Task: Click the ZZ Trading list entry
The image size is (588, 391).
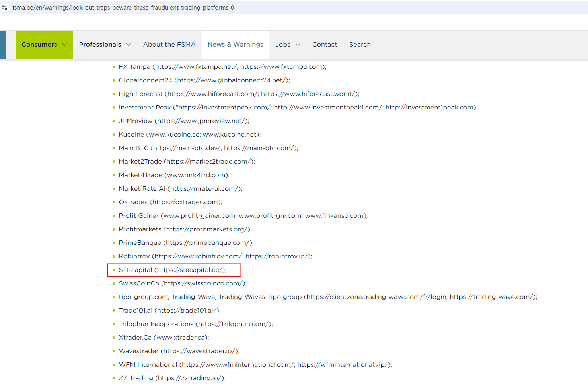Action: tap(172, 378)
